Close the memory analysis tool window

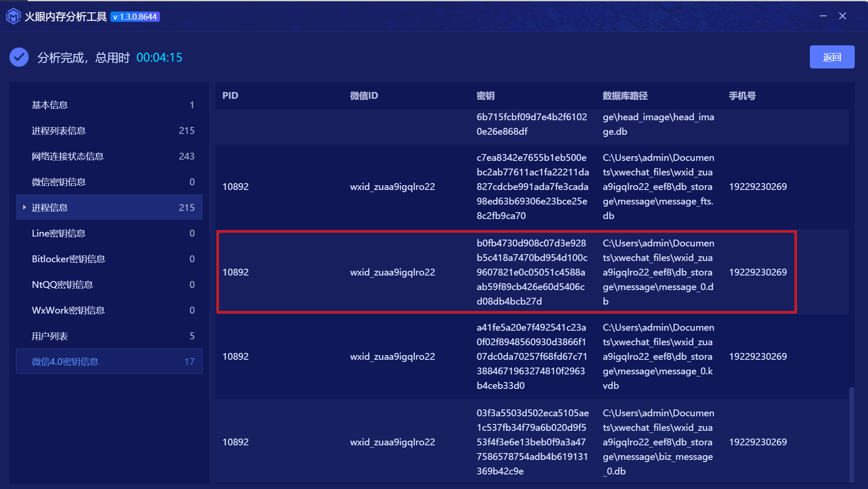(842, 16)
